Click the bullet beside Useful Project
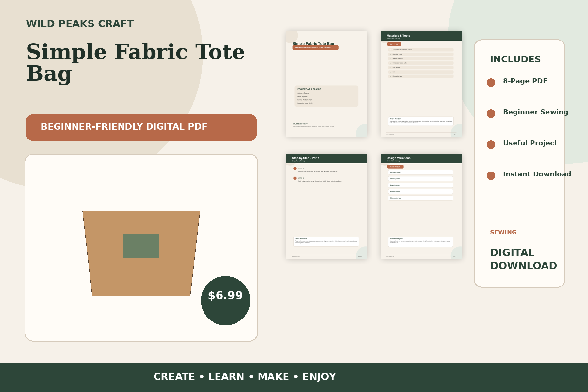This screenshot has width=588, height=392. coord(491,145)
